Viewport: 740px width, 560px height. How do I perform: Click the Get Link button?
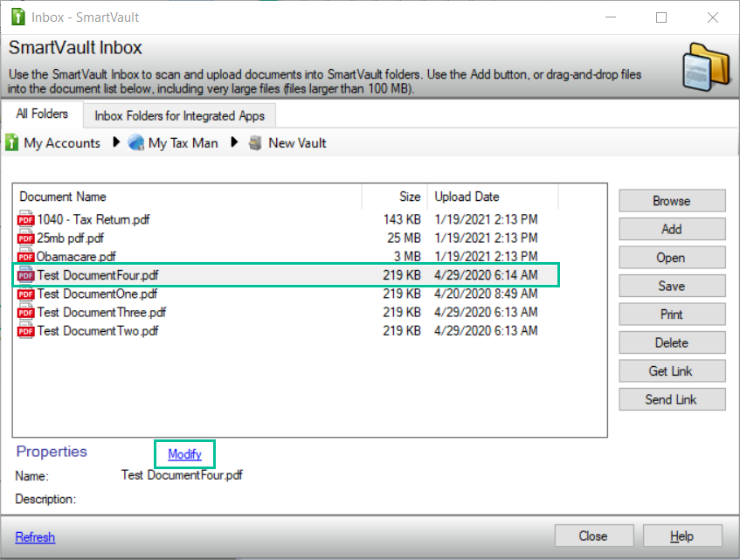pos(672,371)
